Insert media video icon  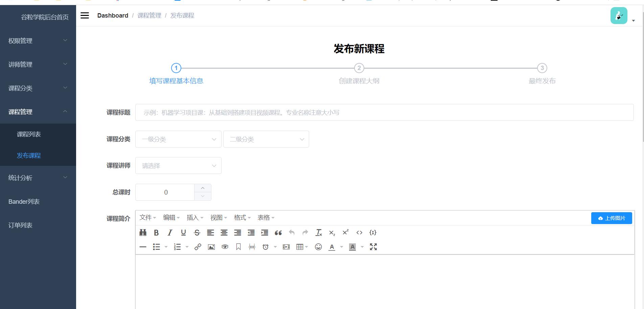286,247
